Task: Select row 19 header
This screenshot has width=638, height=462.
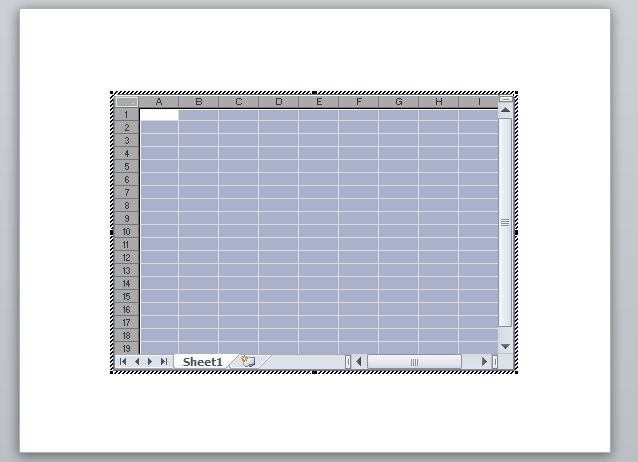Action: 126,348
